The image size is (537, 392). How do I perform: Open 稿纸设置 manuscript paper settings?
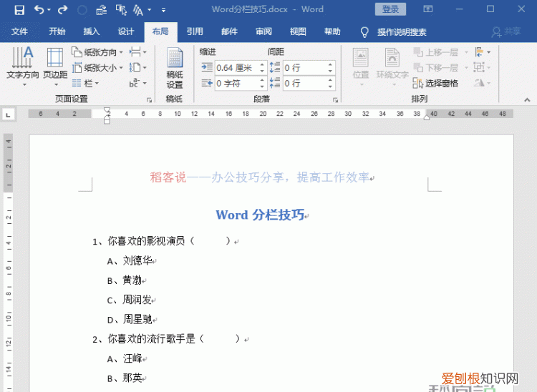click(174, 69)
